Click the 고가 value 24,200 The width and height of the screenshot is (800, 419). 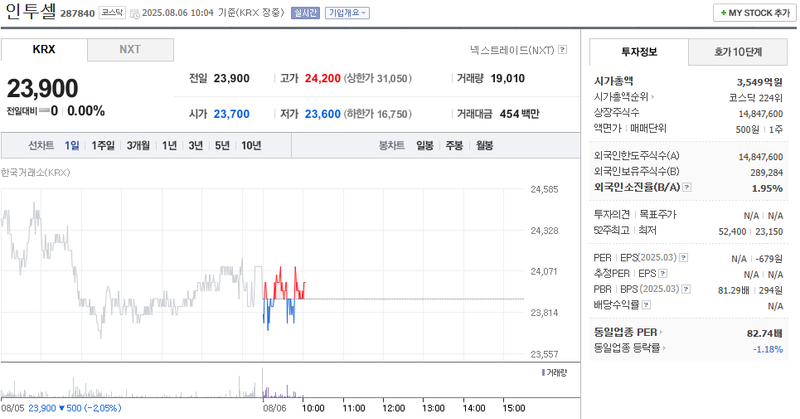click(x=322, y=79)
